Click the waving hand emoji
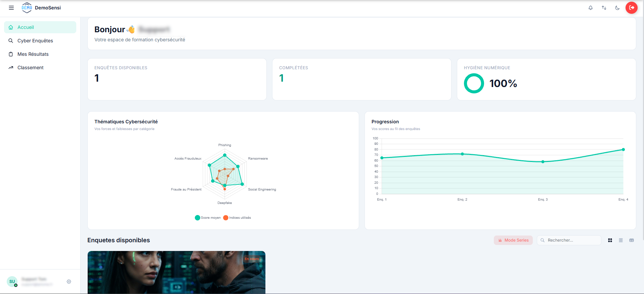Viewport: 644px width, 294px height. pyautogui.click(x=131, y=30)
